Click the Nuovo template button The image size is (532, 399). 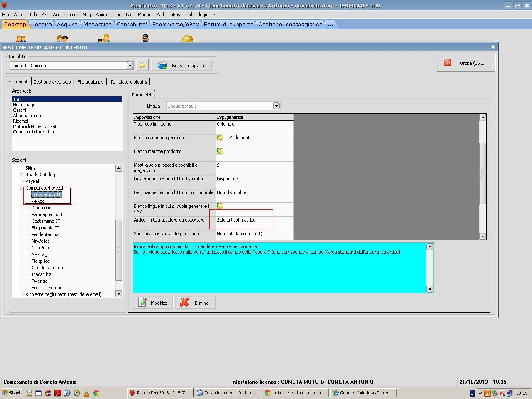(182, 65)
